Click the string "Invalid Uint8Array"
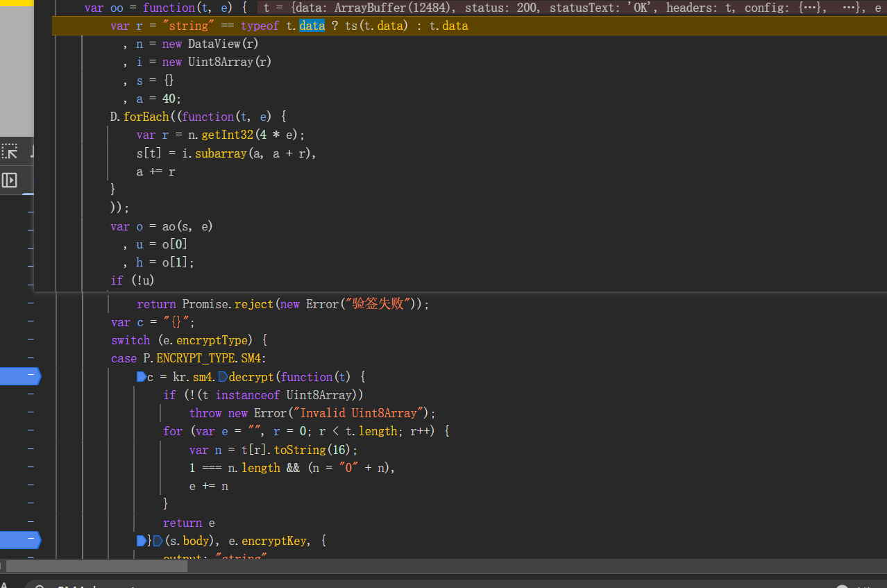887x588 pixels. 357,413
